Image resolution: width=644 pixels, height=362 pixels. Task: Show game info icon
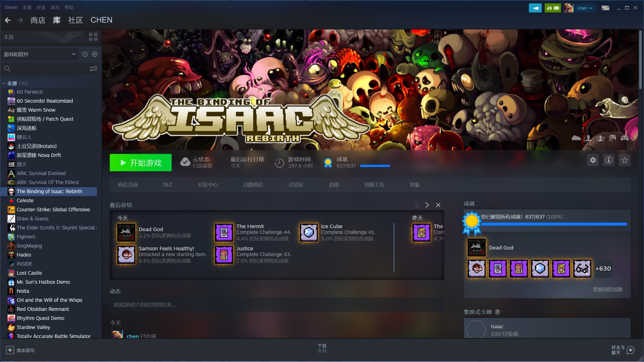pyautogui.click(x=609, y=160)
